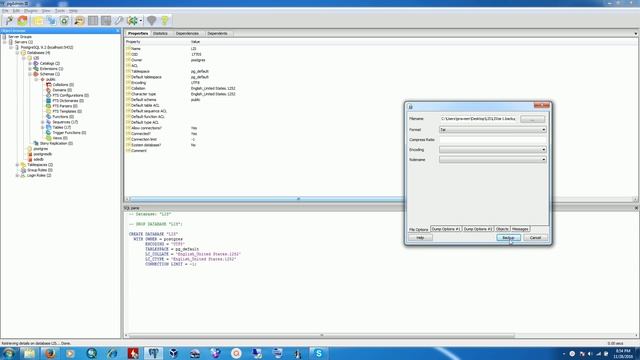640x360 pixels.
Task: Click the Views node icon in tree
Action: click(49, 138)
